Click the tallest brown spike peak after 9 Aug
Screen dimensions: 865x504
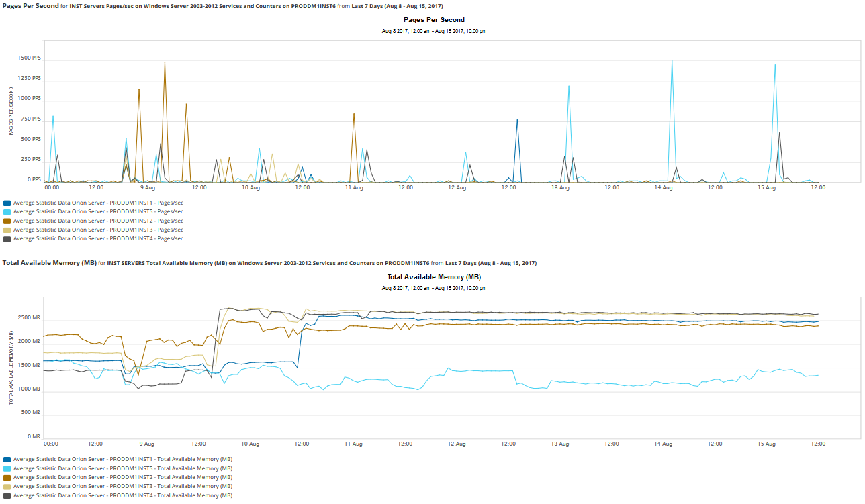click(165, 64)
